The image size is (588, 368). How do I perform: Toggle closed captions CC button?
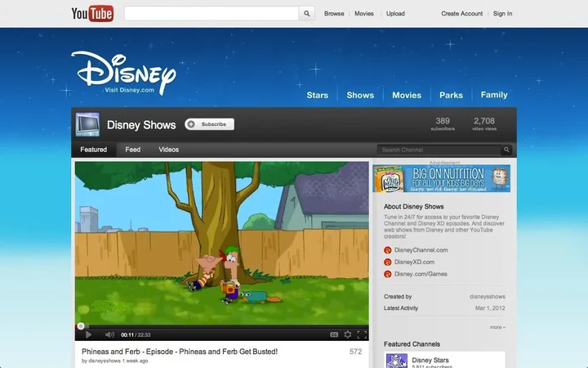(x=334, y=334)
